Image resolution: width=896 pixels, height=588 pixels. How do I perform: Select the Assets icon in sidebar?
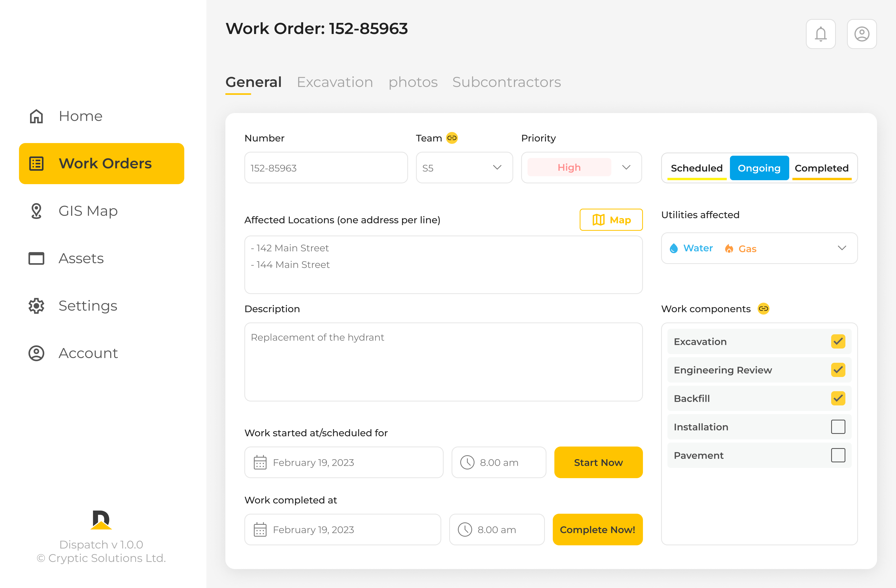tap(36, 258)
